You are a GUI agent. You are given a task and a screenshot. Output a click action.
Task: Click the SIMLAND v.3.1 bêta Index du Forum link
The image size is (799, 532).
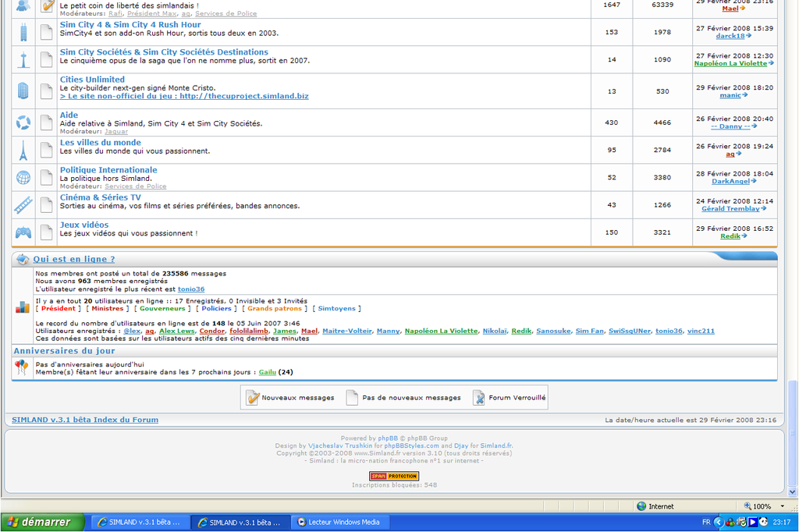[x=85, y=420]
